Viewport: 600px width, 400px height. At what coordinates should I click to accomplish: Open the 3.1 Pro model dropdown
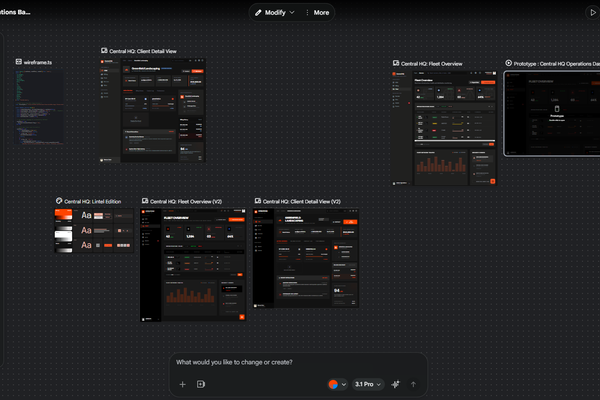click(368, 384)
